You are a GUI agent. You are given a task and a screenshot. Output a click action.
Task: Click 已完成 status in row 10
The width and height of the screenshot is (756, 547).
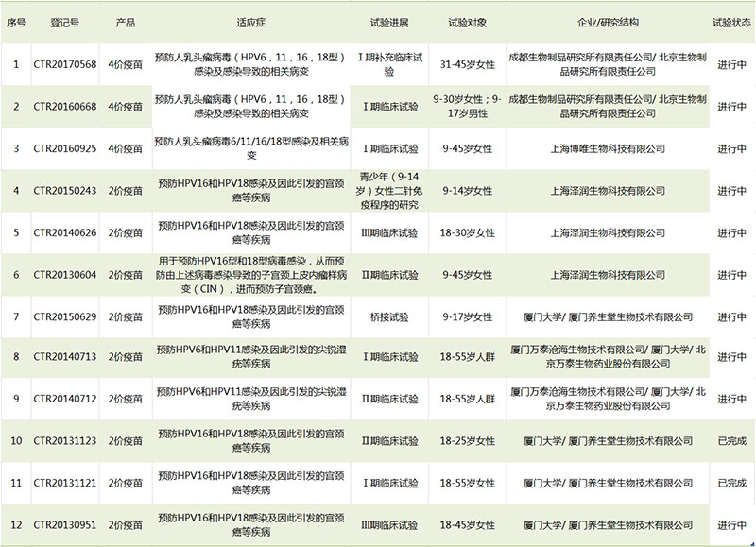[x=731, y=441]
